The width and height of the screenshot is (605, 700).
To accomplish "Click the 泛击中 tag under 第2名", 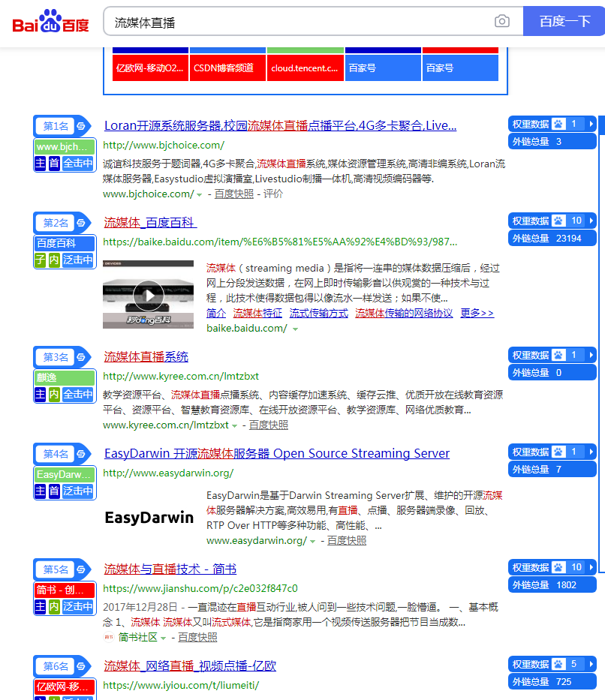I will point(78,260).
